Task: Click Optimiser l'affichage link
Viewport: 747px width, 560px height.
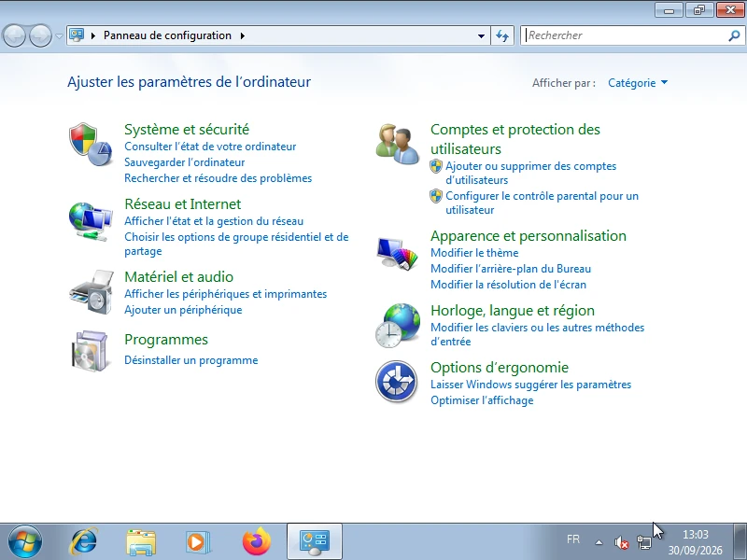Action: (x=482, y=400)
